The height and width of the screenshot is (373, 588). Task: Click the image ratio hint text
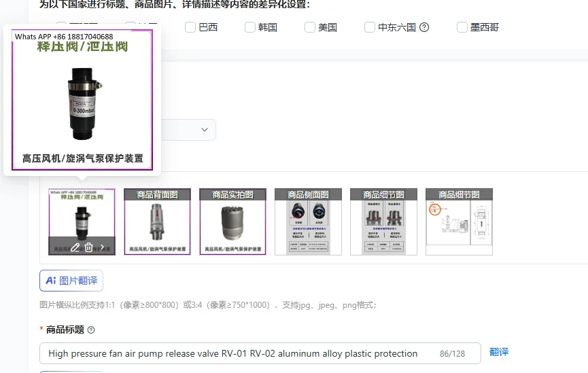click(x=208, y=305)
